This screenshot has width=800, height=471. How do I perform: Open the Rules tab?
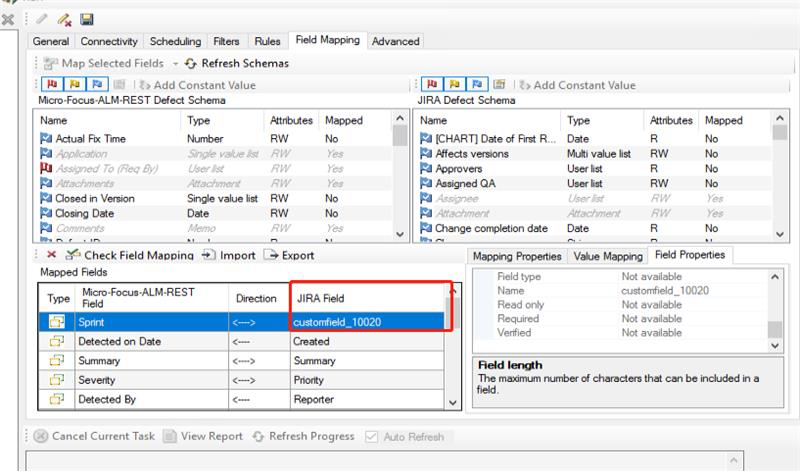tap(267, 41)
